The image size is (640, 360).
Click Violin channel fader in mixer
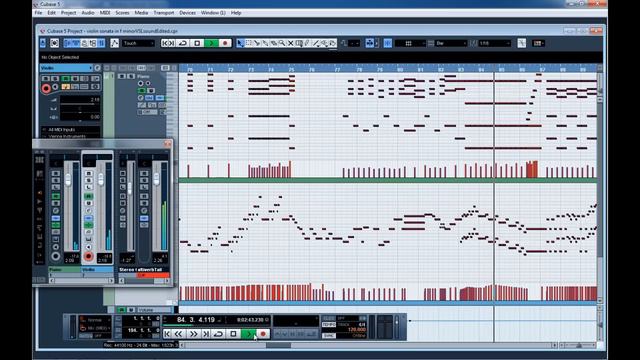pos(100,180)
